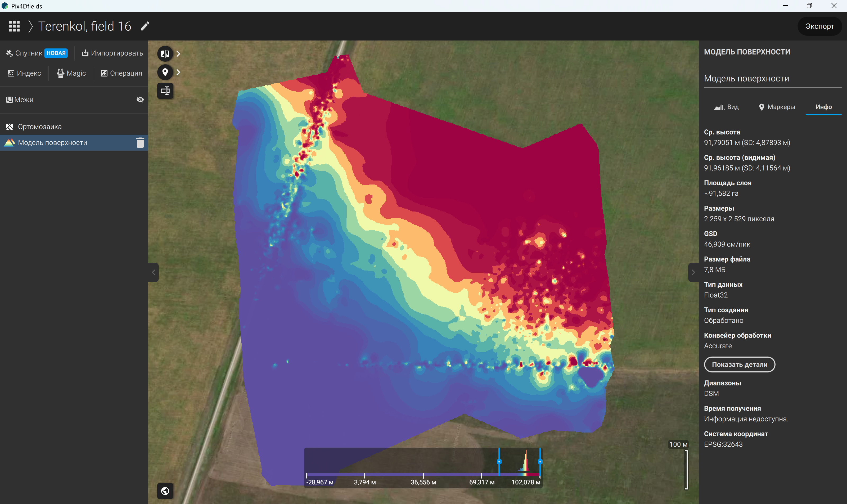This screenshot has height=504, width=847.
Task: Toggle visibility of Межи boundaries
Action: point(140,100)
